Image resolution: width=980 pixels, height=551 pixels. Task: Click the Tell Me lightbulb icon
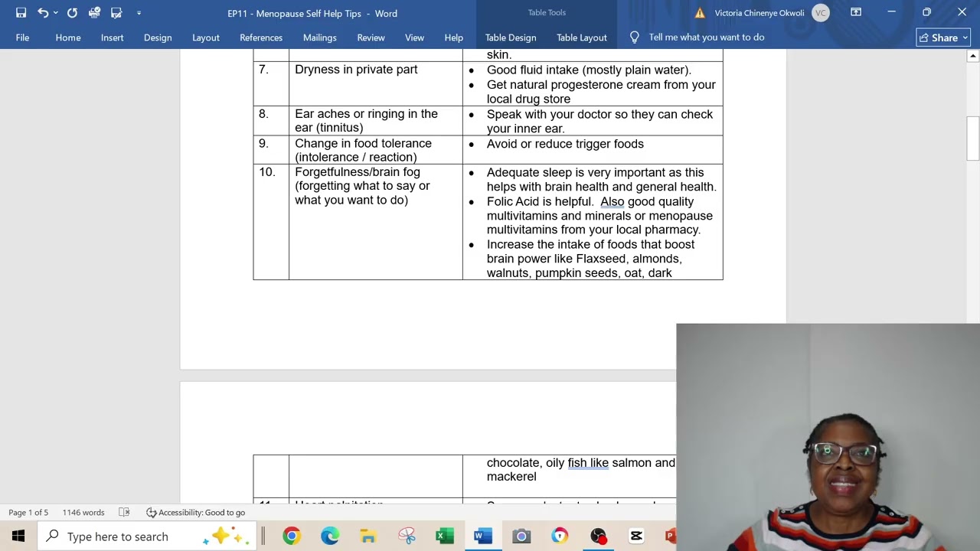point(634,37)
